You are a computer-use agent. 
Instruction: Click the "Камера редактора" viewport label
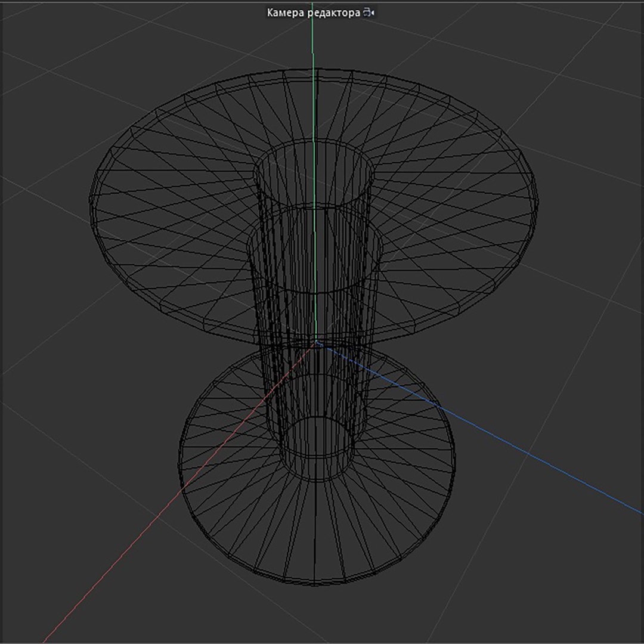coord(314,13)
